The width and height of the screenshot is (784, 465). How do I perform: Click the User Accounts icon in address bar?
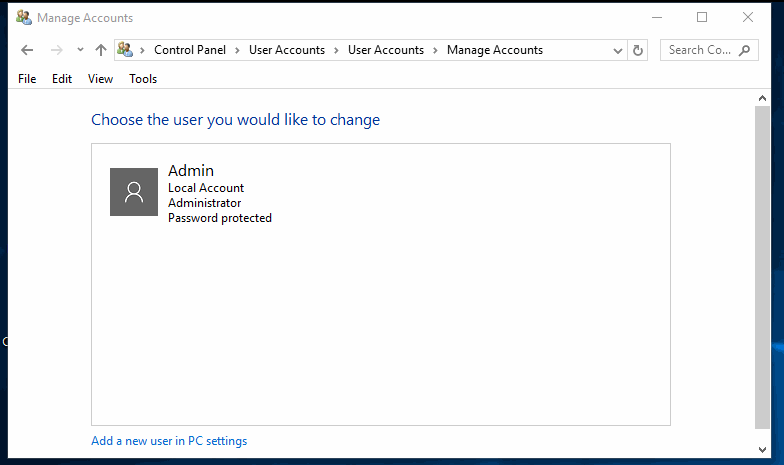(x=125, y=50)
